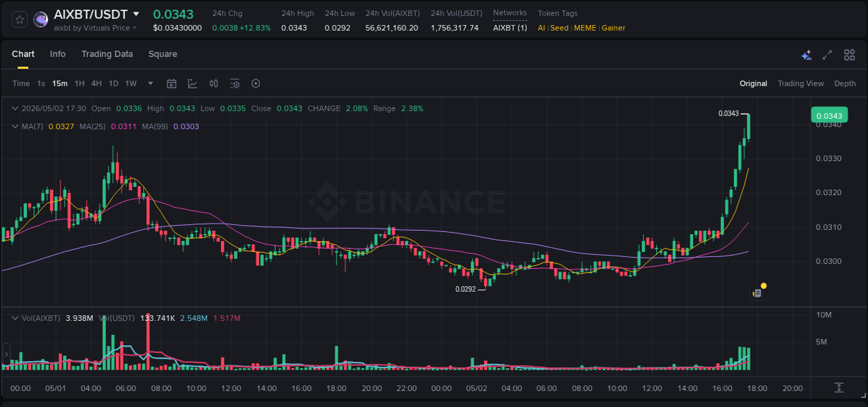
Task: Select the Seed token tag
Action: coord(559,28)
